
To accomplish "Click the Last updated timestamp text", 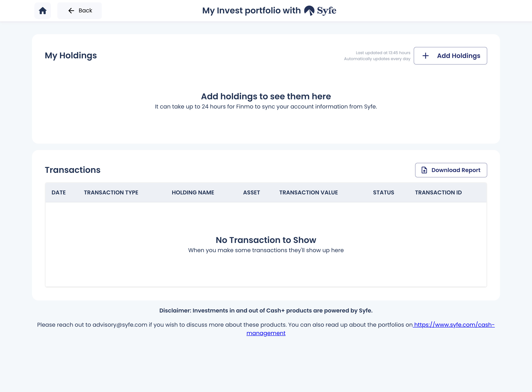I will pos(383,53).
